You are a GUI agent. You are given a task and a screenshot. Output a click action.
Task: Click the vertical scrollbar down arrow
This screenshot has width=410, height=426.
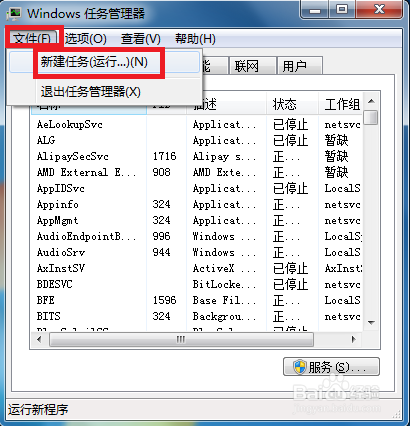point(371,322)
